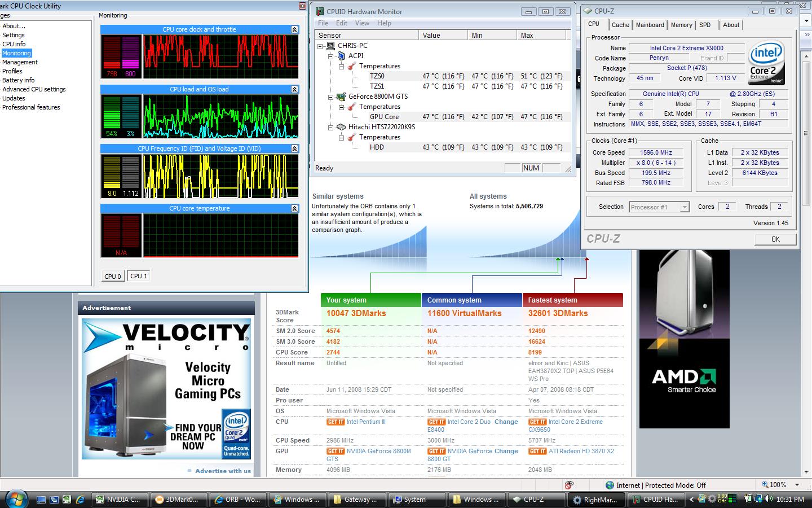Open Internet Explorer from quick launch
Image resolution: width=812 pixels, height=508 pixels.
(x=80, y=500)
